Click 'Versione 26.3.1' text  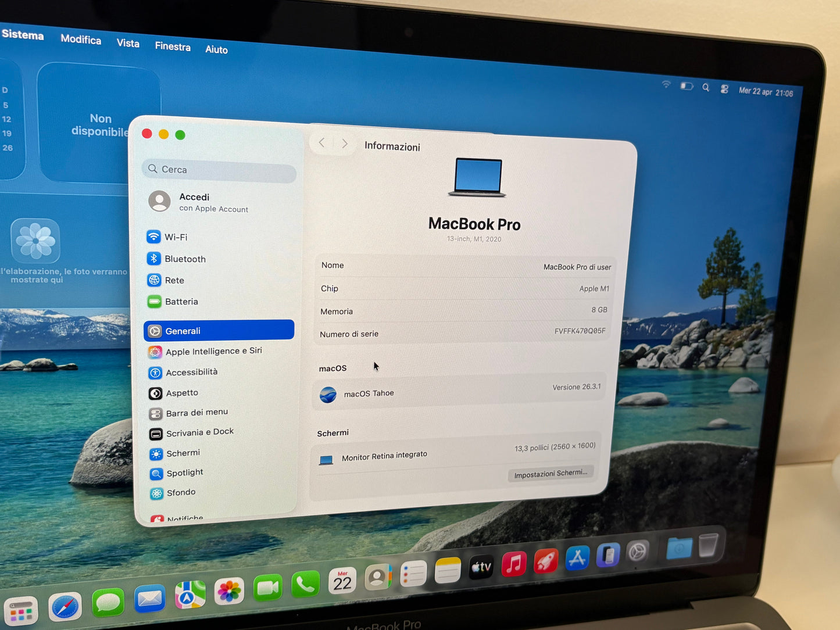point(577,387)
